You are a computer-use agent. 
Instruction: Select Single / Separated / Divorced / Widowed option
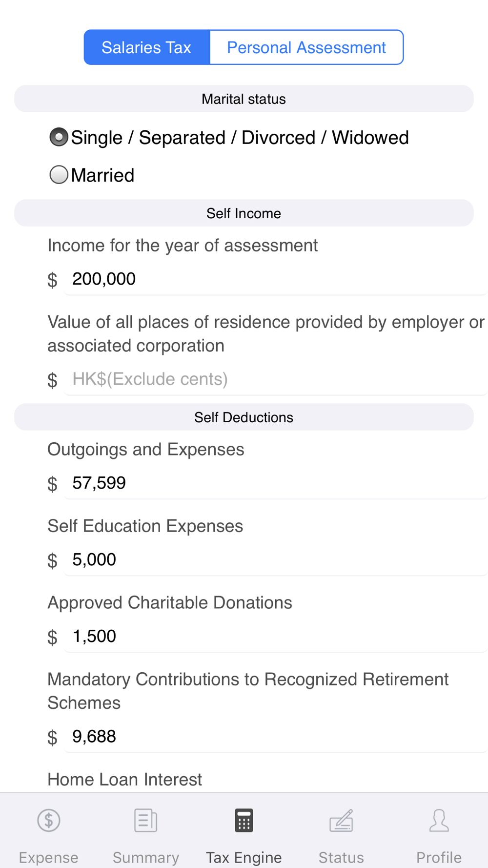pyautogui.click(x=59, y=137)
